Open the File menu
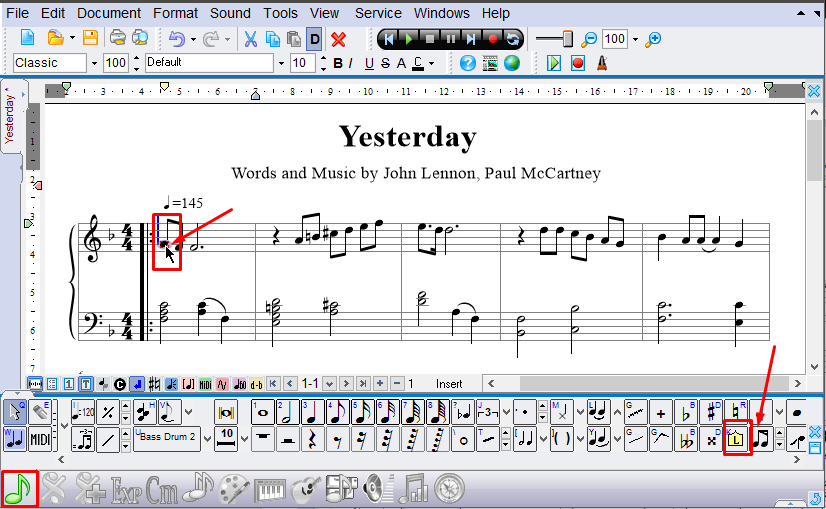Viewport: 826px width, 509px height. pos(17,13)
